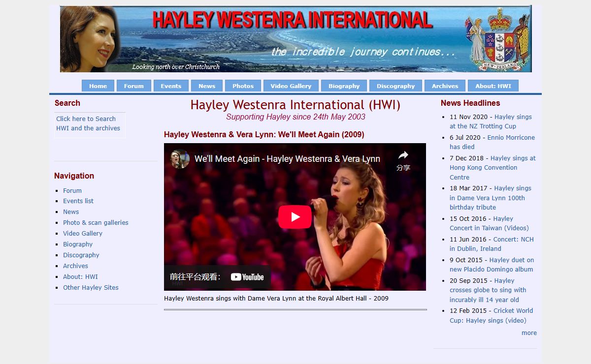591x364 pixels.
Task: Switch to the News tab
Action: coord(207,86)
